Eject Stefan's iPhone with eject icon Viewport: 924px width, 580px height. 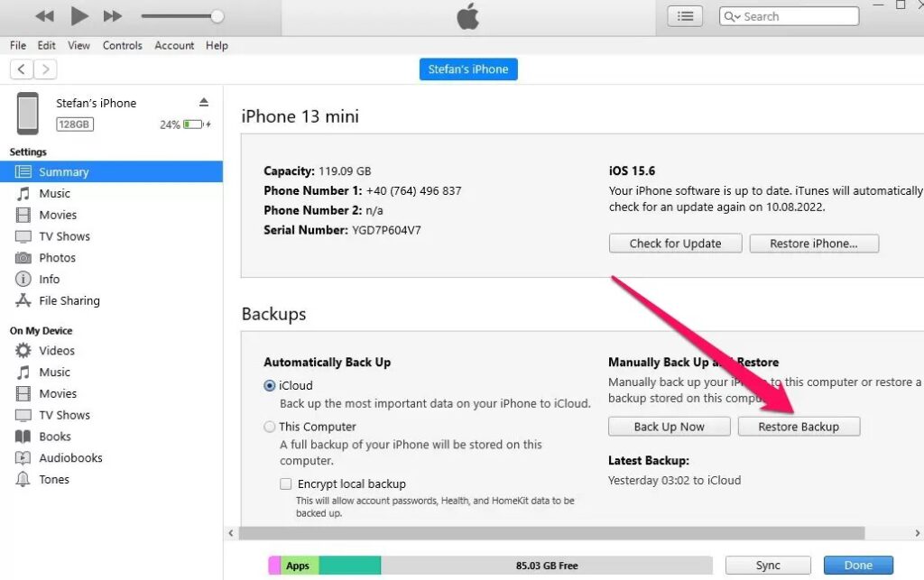coord(204,103)
